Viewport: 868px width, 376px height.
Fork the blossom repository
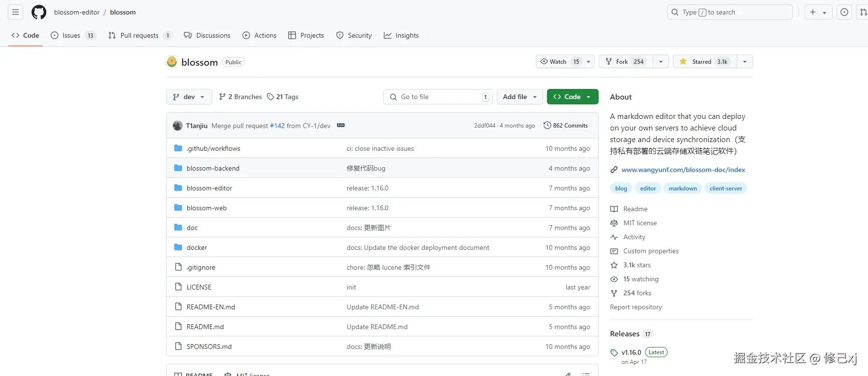pos(626,61)
